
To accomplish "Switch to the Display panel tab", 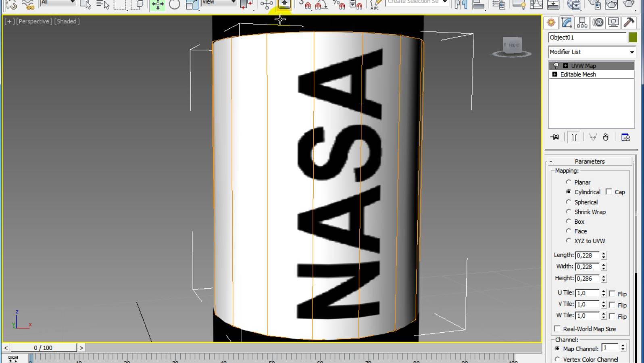I will 613,23.
